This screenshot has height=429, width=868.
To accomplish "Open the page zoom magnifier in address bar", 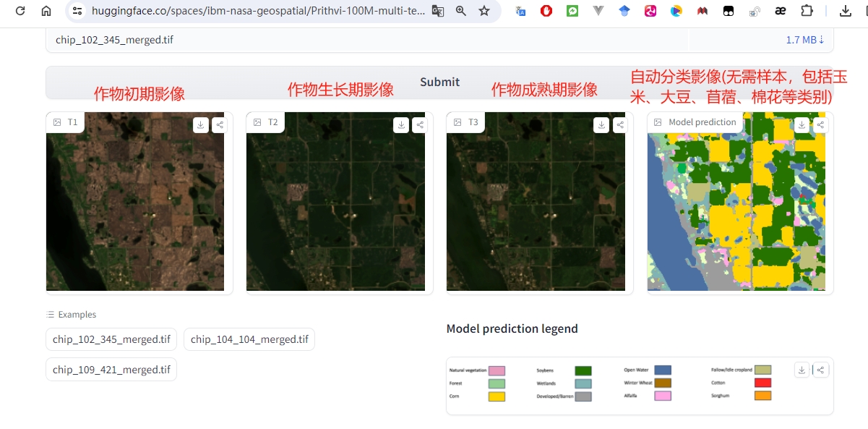I will click(x=463, y=12).
